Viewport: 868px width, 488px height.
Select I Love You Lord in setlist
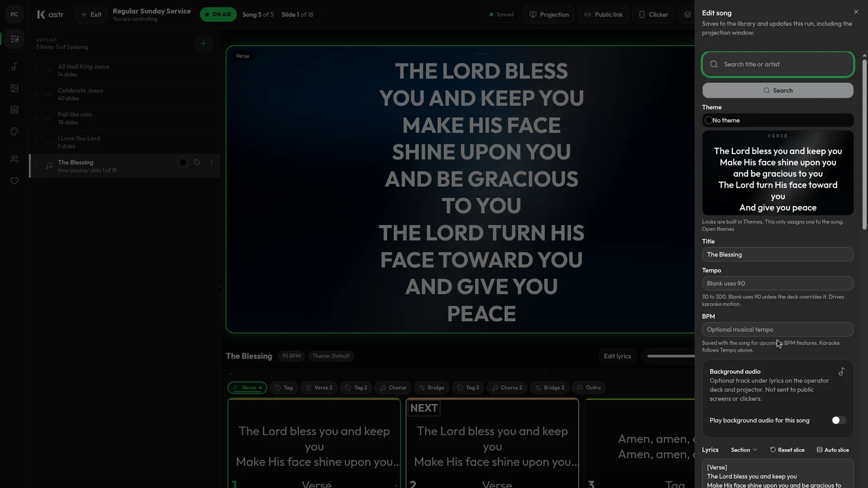[x=125, y=142]
